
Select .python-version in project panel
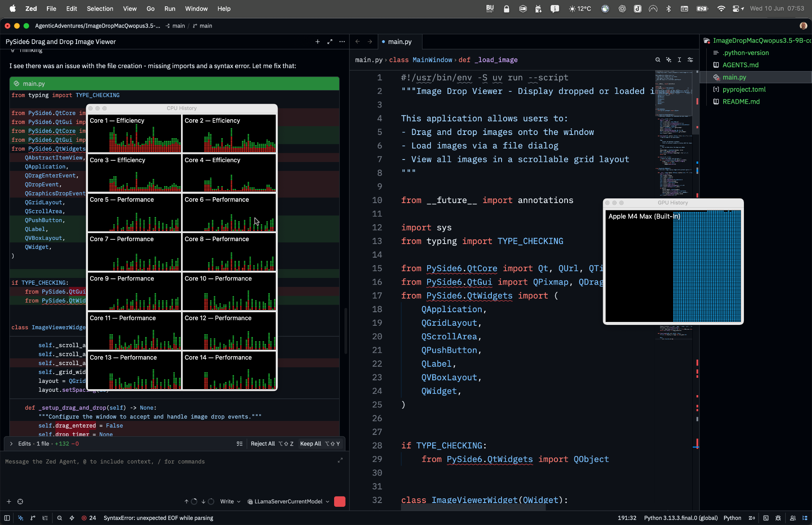(x=746, y=53)
